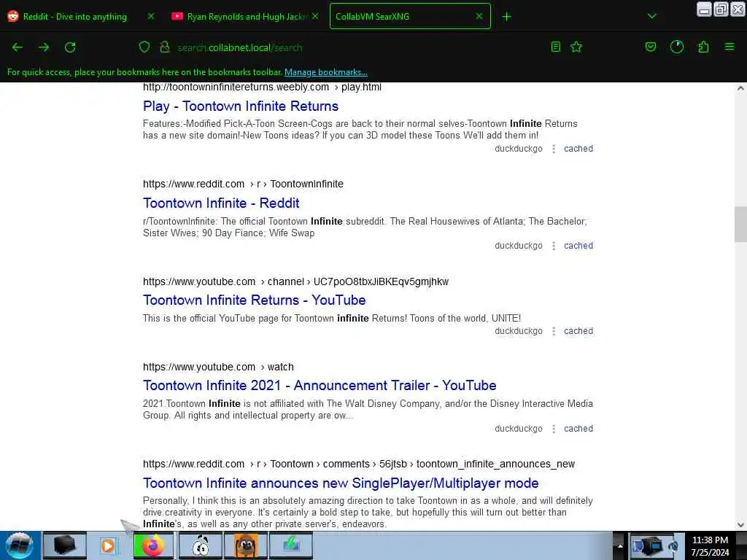Open a new tab with plus button
747x560 pixels.
(506, 17)
